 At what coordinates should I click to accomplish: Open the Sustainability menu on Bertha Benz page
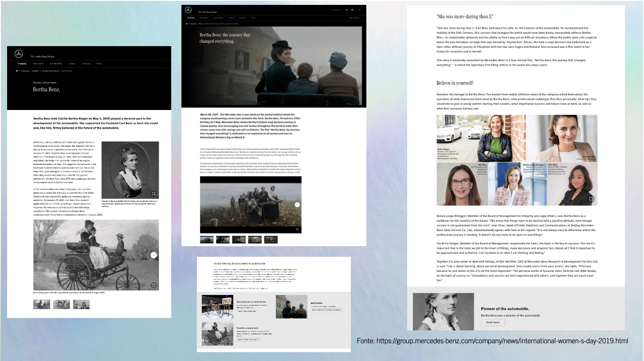[56, 63]
